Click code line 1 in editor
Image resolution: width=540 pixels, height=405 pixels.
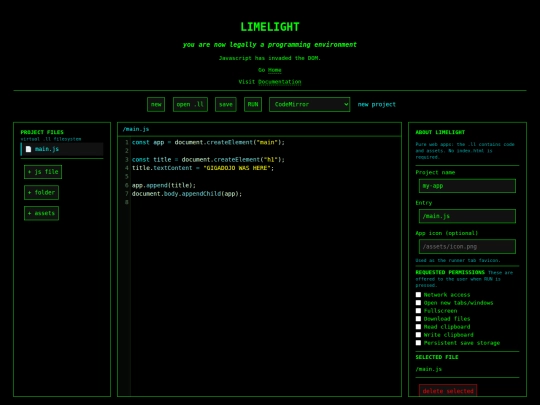point(208,142)
